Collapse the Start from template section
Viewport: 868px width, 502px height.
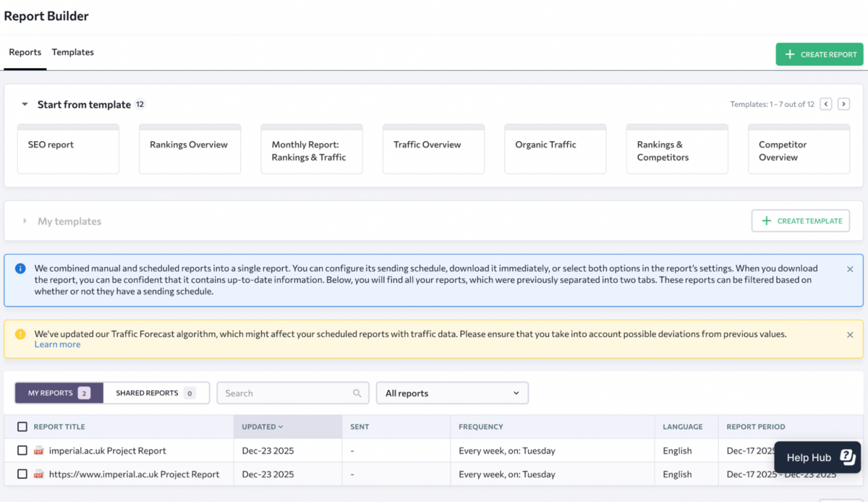(x=25, y=105)
